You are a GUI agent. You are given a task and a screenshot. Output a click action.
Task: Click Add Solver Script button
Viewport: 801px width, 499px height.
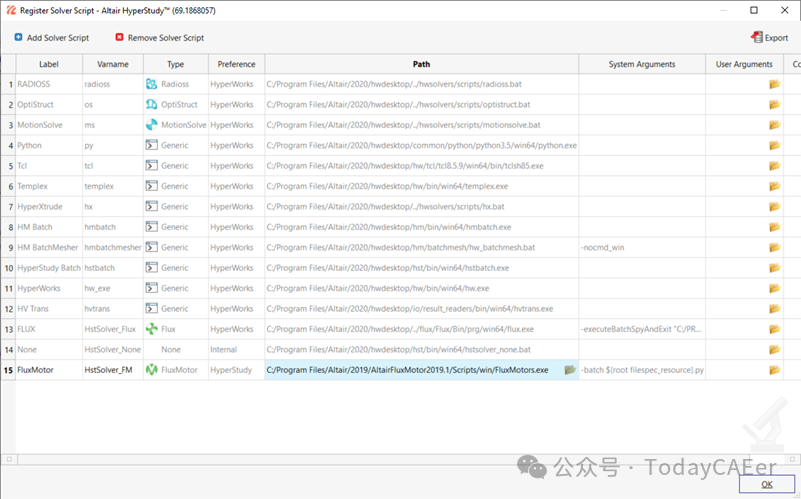click(52, 38)
